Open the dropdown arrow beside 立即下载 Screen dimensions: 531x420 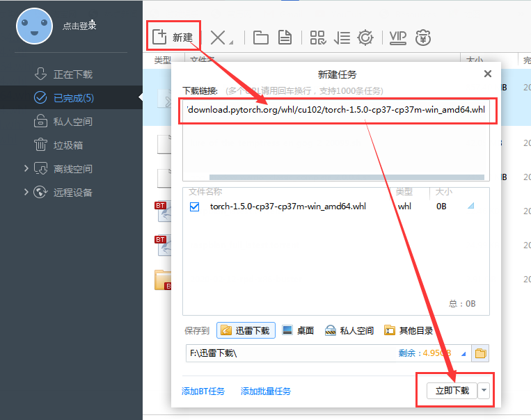click(x=484, y=391)
